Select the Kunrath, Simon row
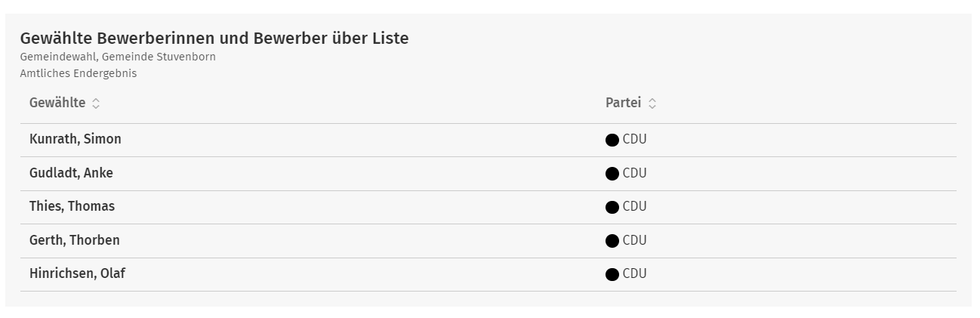 pos(488,140)
